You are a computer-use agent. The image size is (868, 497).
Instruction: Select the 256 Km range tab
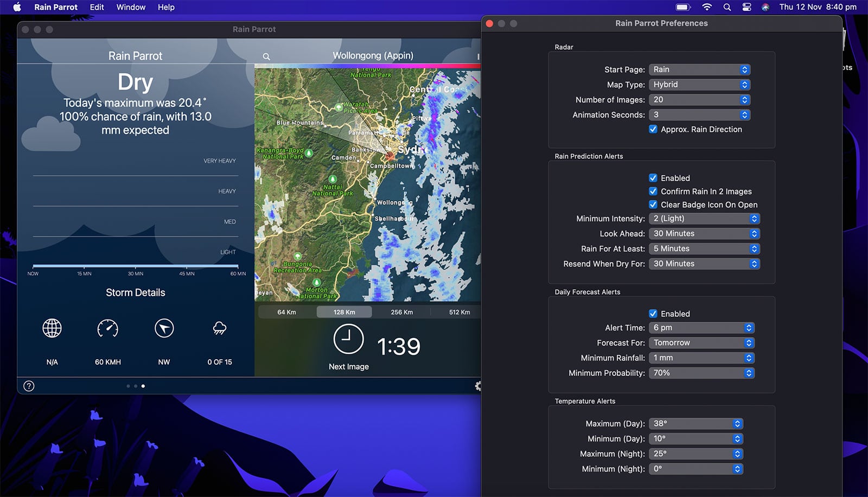click(x=401, y=312)
